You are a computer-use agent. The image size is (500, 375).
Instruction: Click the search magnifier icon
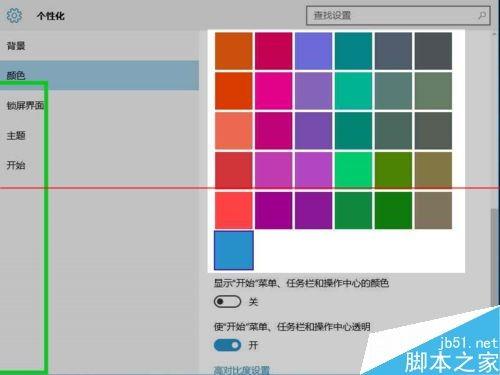point(482,15)
